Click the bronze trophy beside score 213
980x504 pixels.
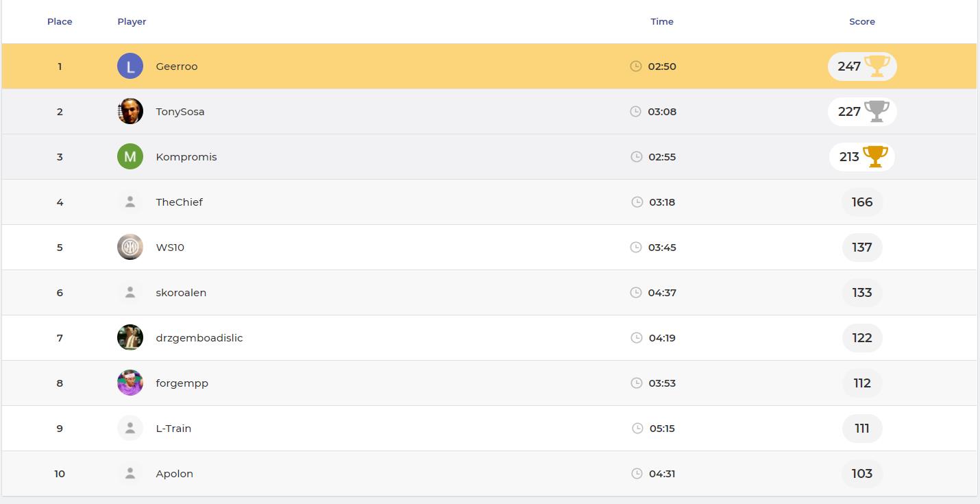click(x=875, y=156)
